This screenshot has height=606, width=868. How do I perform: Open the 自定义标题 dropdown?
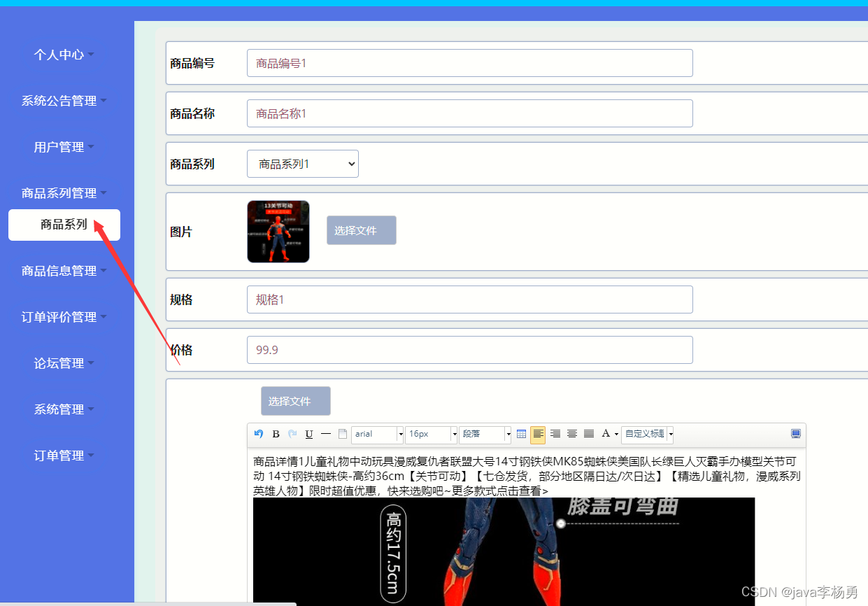[648, 434]
